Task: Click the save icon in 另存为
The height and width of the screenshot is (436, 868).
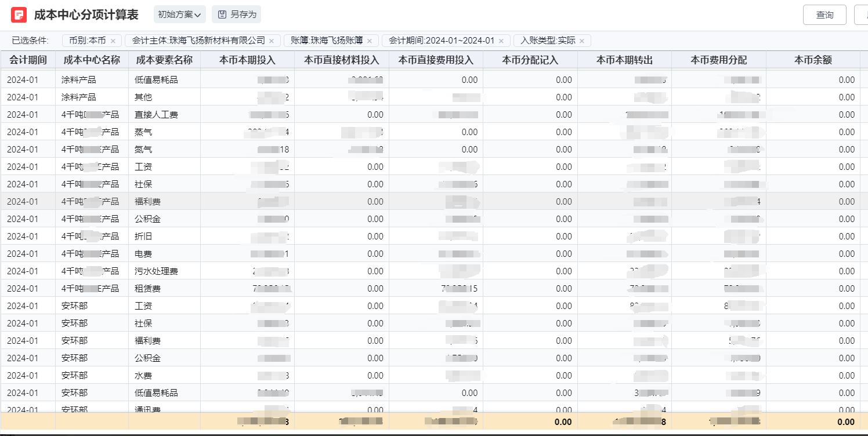Action: (x=222, y=14)
